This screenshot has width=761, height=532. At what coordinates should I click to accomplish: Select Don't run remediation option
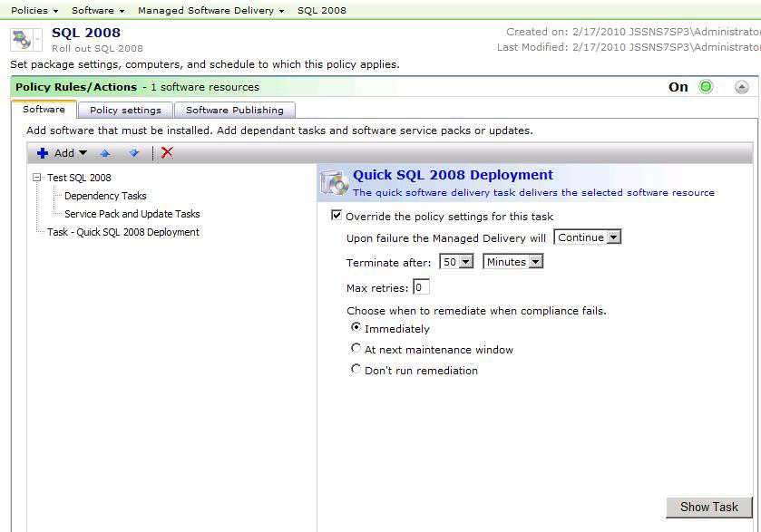click(x=356, y=369)
